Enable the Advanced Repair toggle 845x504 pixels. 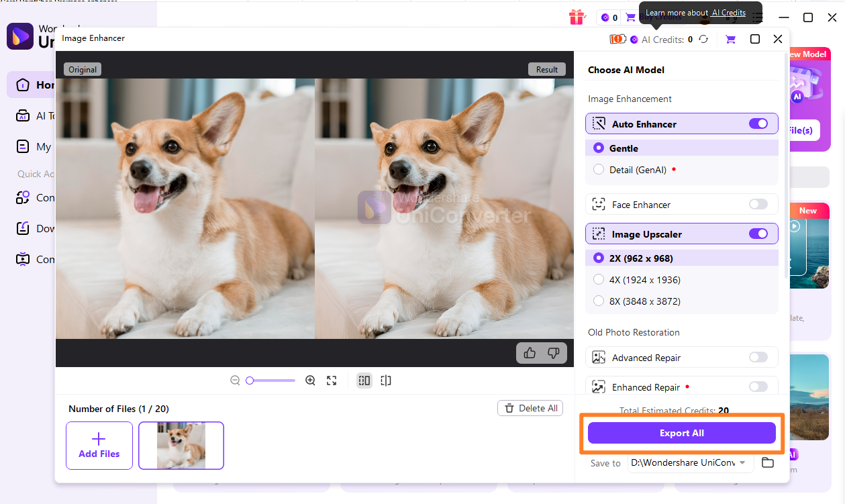pyautogui.click(x=758, y=357)
